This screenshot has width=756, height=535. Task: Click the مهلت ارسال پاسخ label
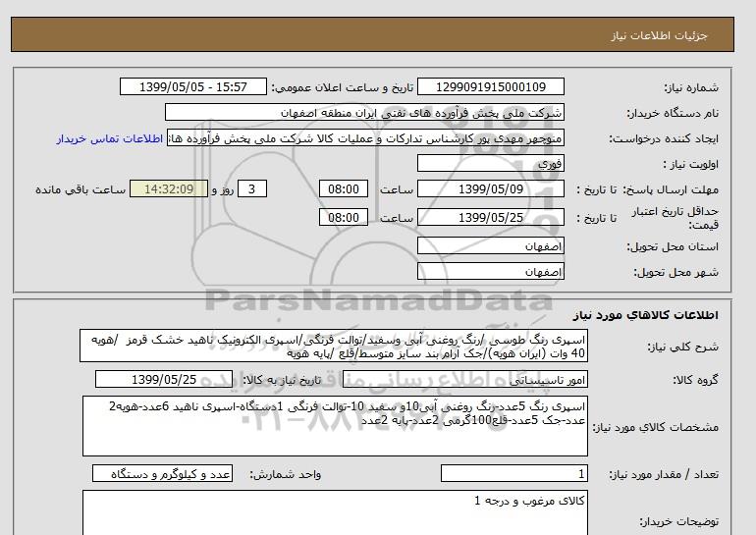(671, 189)
